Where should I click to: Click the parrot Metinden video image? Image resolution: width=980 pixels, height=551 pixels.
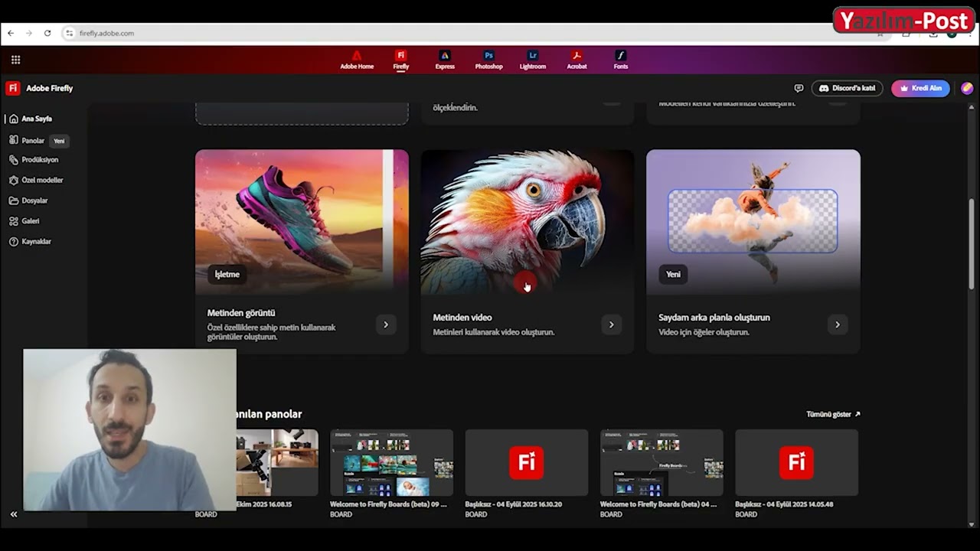528,222
